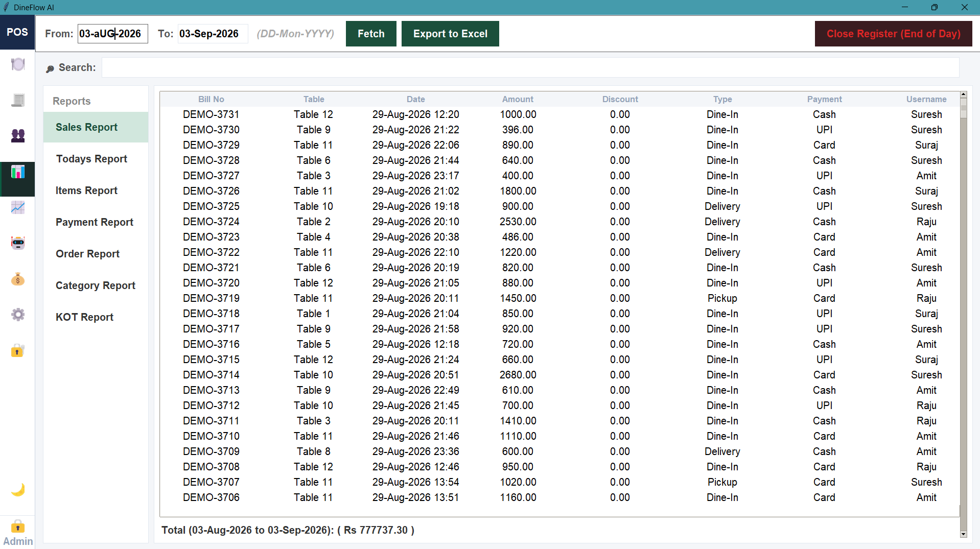
Task: Click the Export to Excel button
Action: [450, 34]
